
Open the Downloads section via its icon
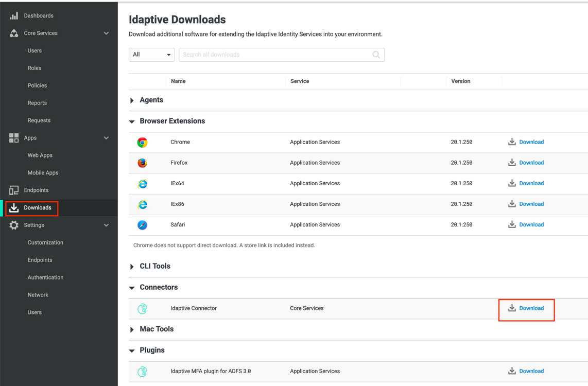point(13,208)
